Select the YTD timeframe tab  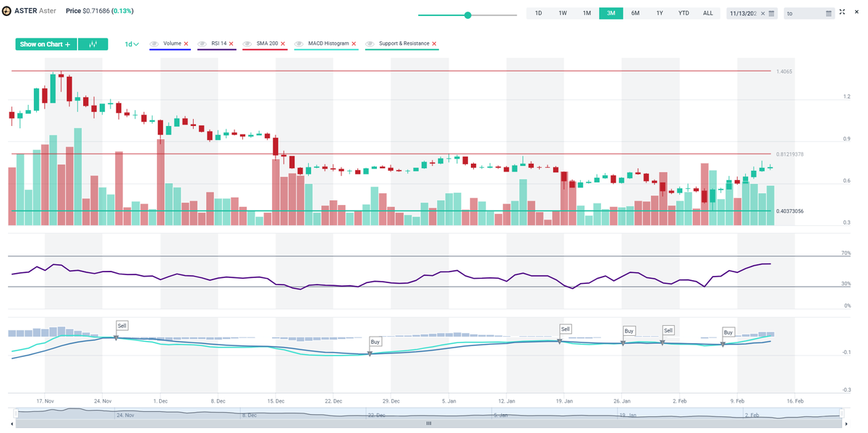(x=683, y=13)
